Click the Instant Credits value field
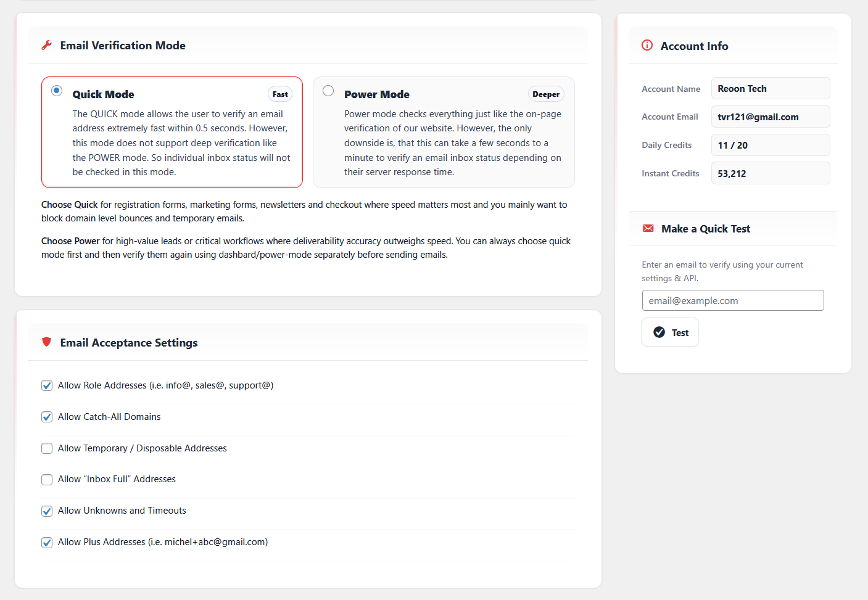868x600 pixels. 770,173
